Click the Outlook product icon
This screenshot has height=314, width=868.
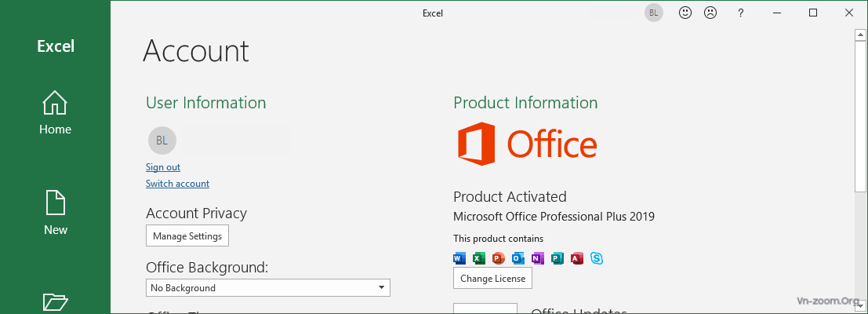coord(518,258)
